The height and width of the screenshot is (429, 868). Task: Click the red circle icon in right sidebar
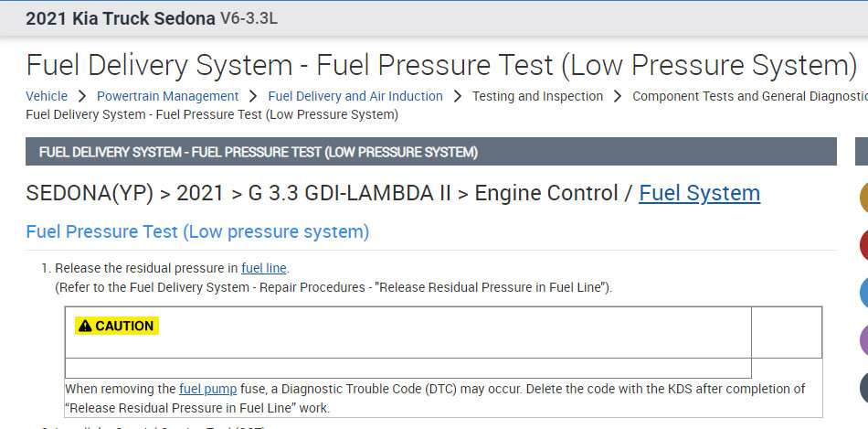pos(863,245)
